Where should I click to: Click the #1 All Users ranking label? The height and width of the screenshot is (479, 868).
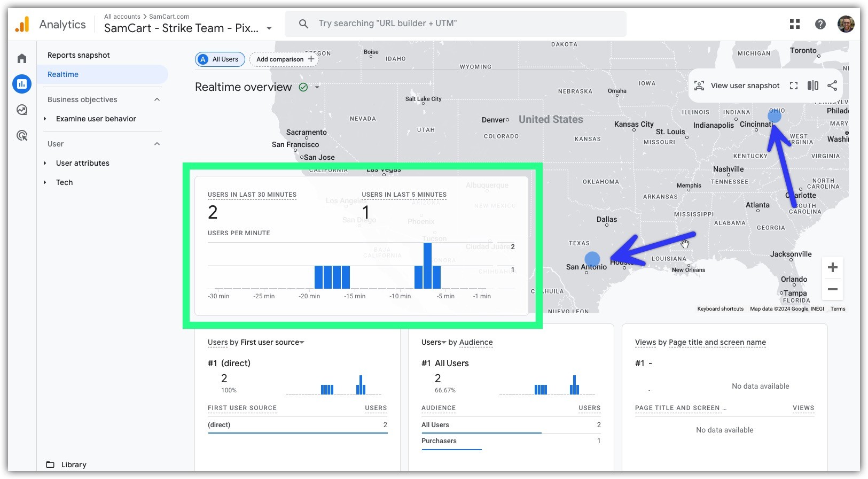(445, 363)
